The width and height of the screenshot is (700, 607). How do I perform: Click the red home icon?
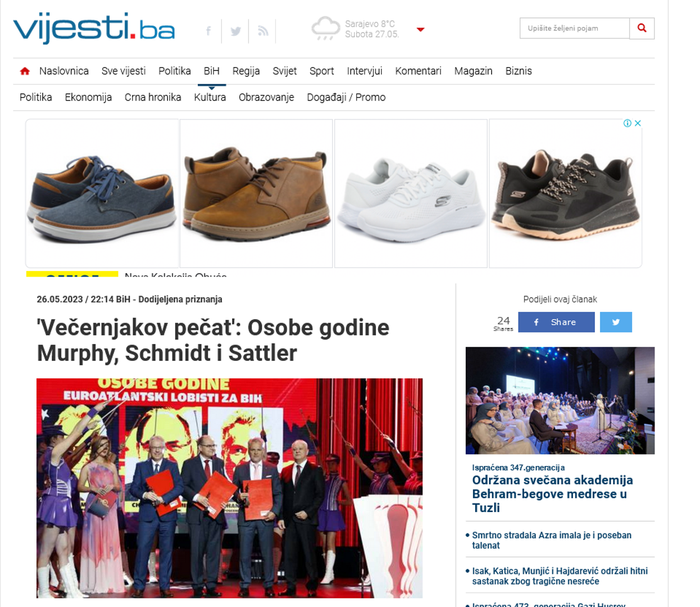click(x=25, y=71)
